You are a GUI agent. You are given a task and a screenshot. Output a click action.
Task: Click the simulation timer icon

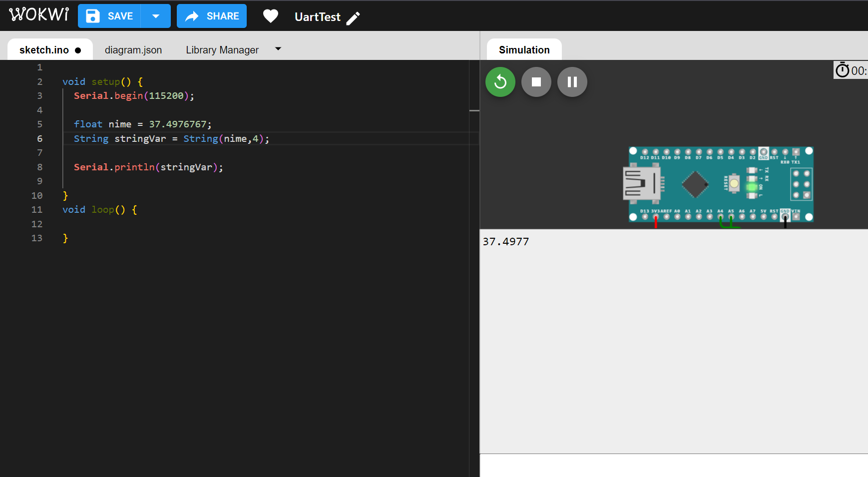click(843, 70)
